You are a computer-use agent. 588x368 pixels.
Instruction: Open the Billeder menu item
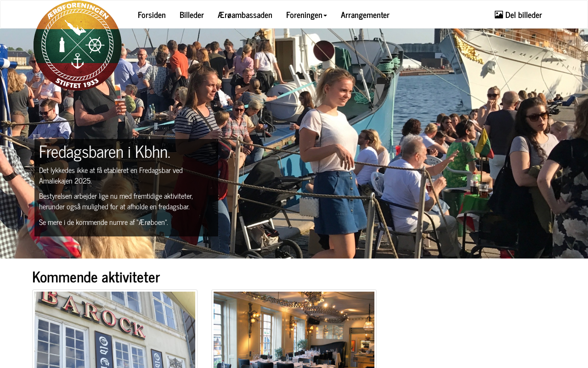click(192, 15)
